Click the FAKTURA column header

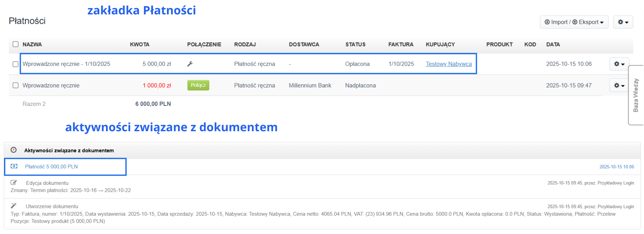coord(401,45)
